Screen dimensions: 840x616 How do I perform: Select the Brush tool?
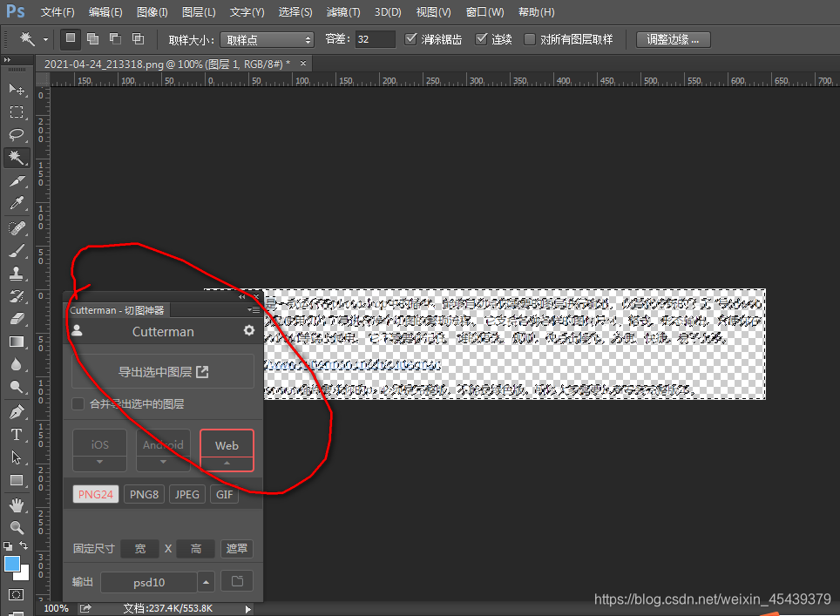(17, 251)
